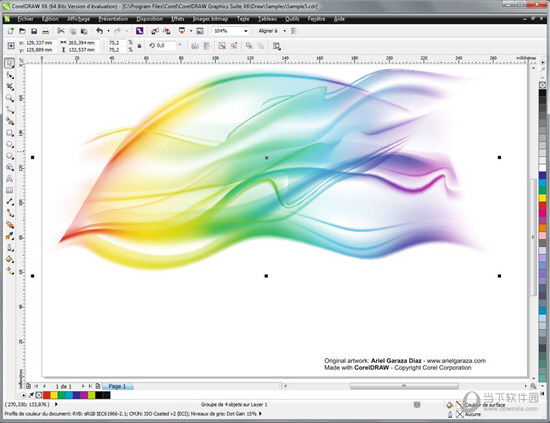Select the Basic Shapes tool

(9, 167)
